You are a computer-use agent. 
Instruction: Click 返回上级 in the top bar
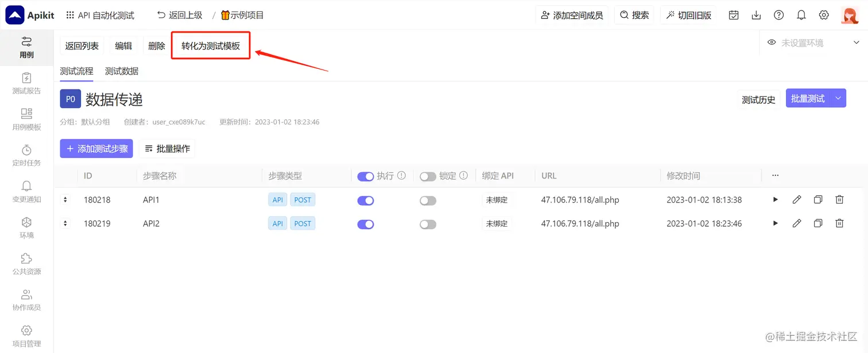tap(180, 15)
